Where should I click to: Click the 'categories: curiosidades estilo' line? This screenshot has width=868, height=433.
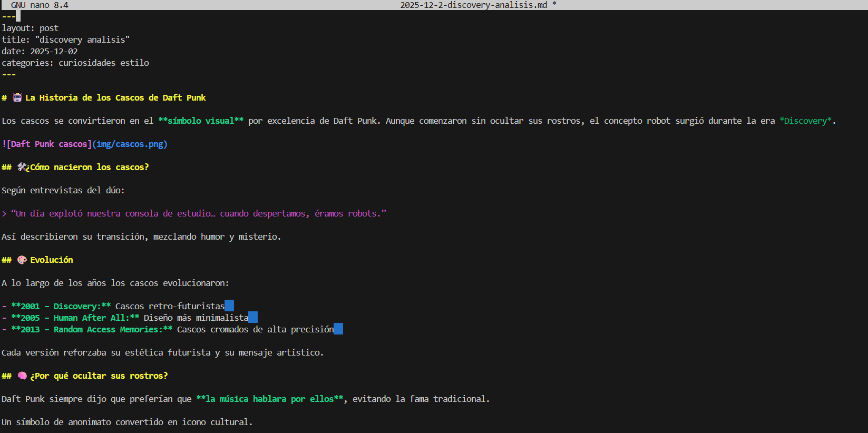point(75,63)
